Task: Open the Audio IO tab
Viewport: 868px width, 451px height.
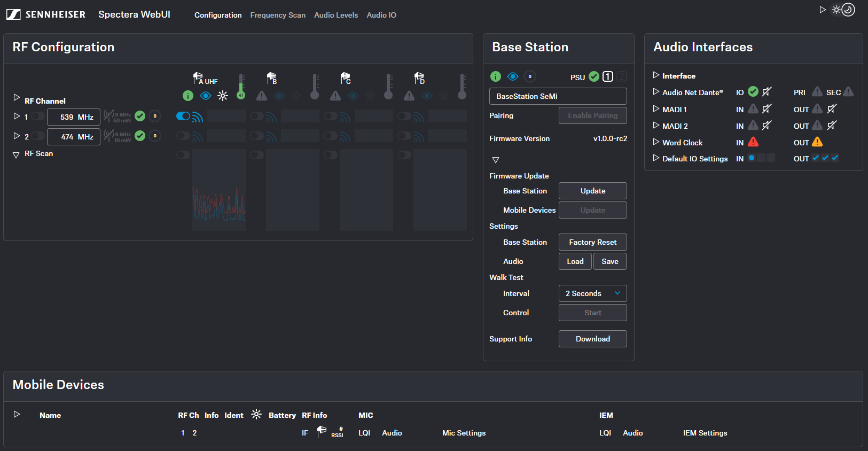Action: coord(381,15)
